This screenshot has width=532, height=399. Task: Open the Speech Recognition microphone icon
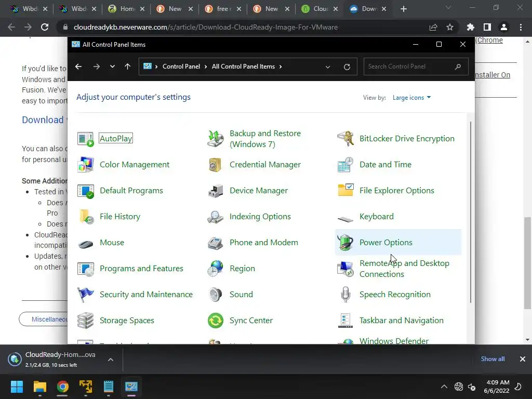click(x=345, y=295)
